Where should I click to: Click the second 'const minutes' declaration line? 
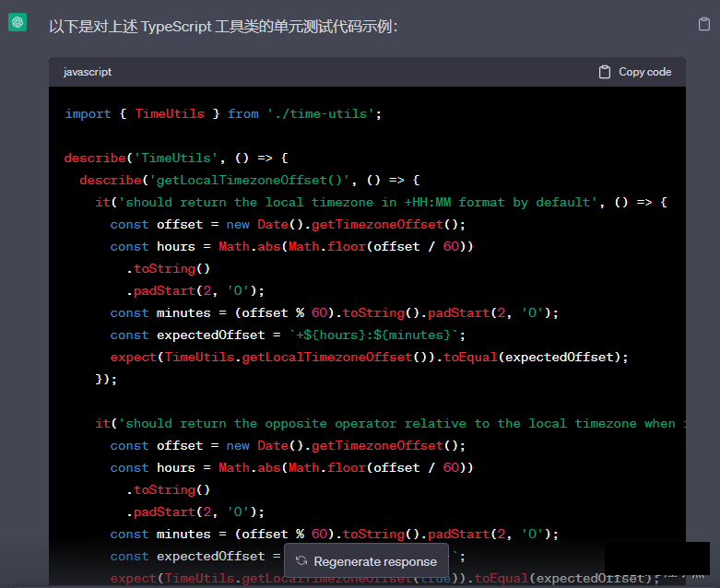click(334, 534)
